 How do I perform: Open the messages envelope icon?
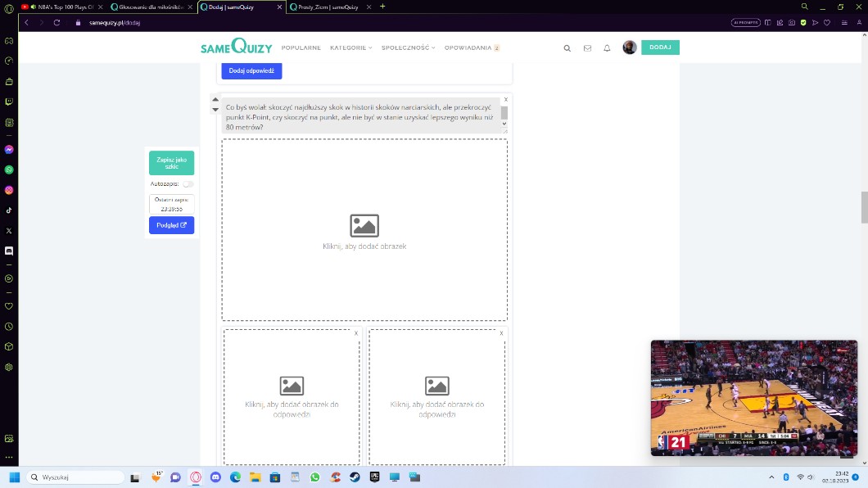coord(587,48)
